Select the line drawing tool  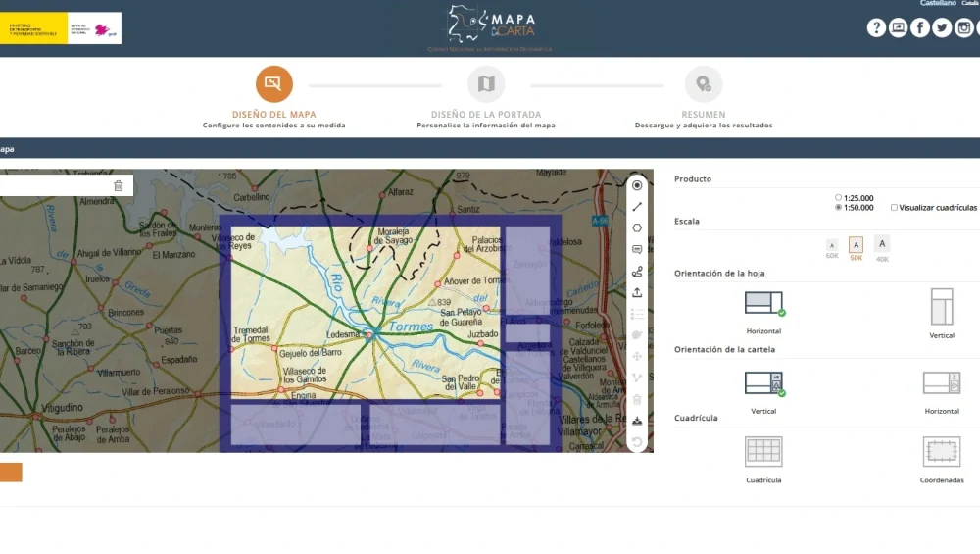tap(637, 207)
